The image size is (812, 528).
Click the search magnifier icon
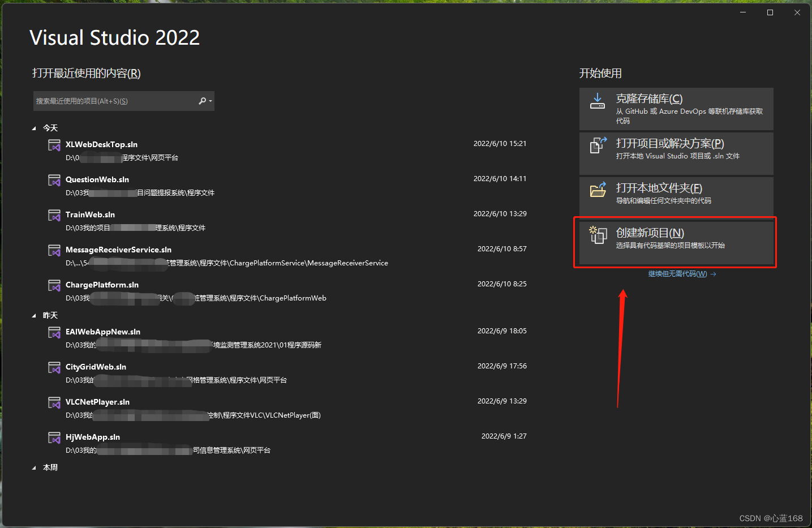pos(203,101)
